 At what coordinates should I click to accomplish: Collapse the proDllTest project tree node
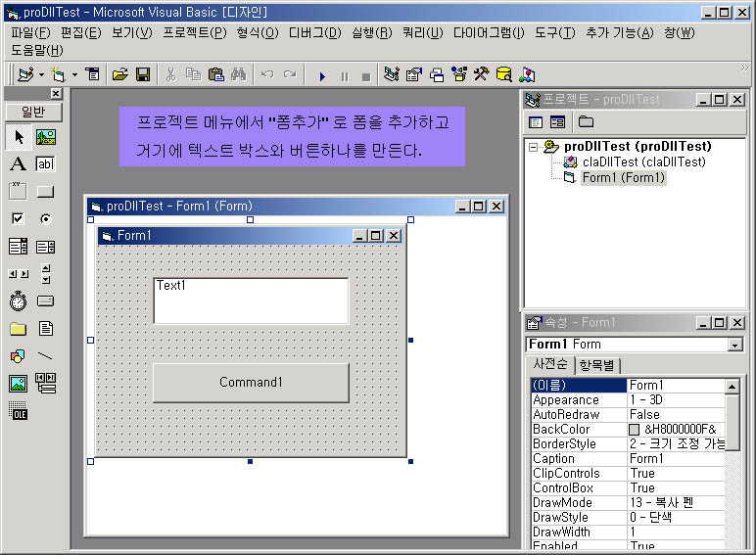coord(534,147)
